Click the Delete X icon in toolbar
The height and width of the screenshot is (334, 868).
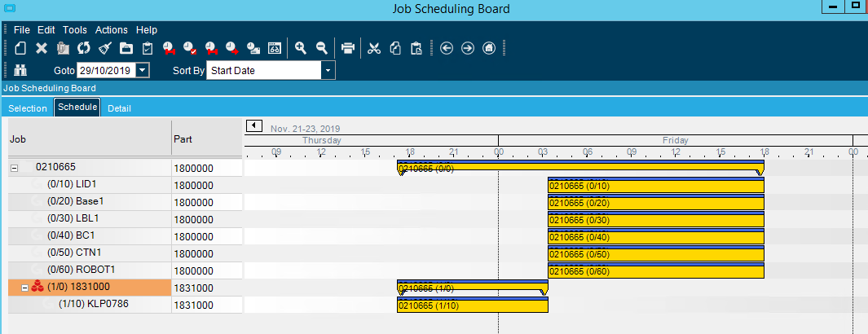[x=42, y=48]
